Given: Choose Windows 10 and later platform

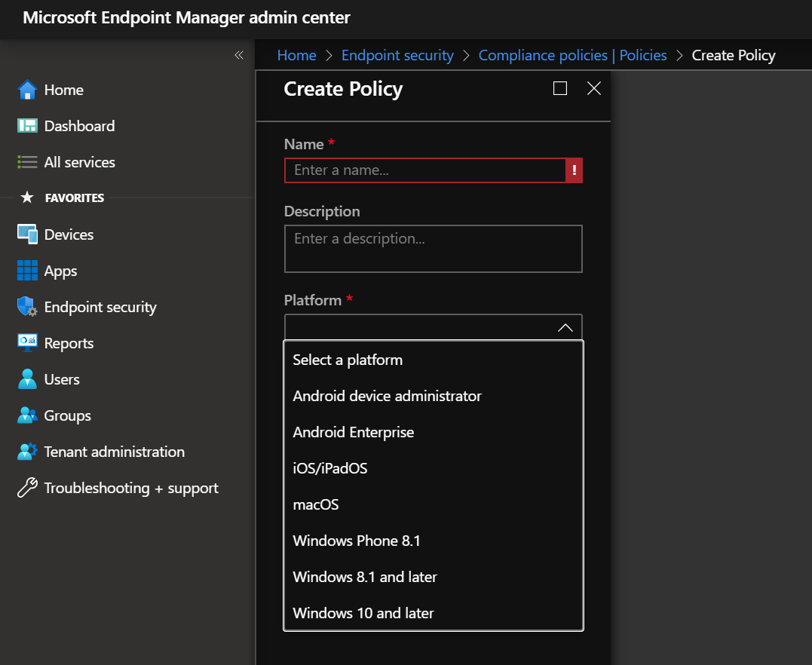Looking at the screenshot, I should coord(363,613).
